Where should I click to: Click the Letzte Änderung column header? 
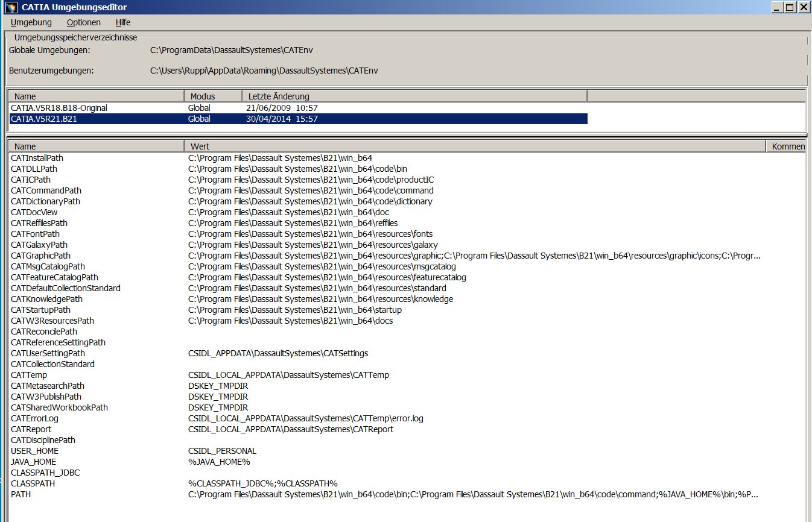pyautogui.click(x=414, y=96)
